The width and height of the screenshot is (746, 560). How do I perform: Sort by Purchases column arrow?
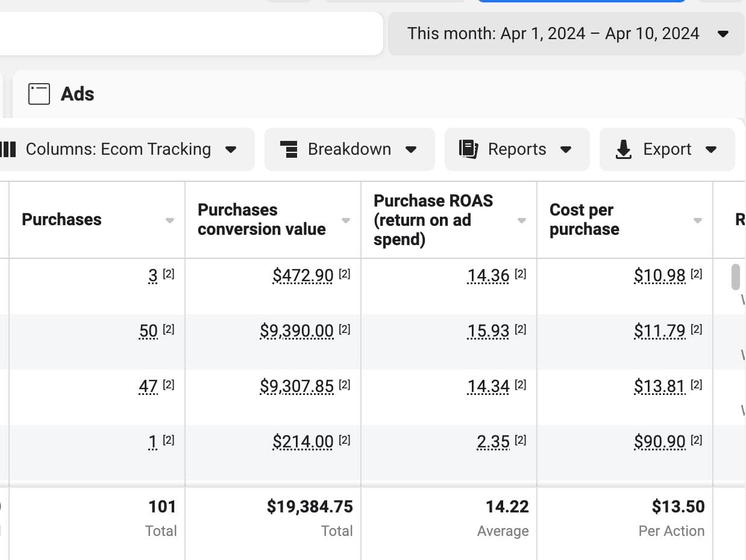click(x=170, y=220)
